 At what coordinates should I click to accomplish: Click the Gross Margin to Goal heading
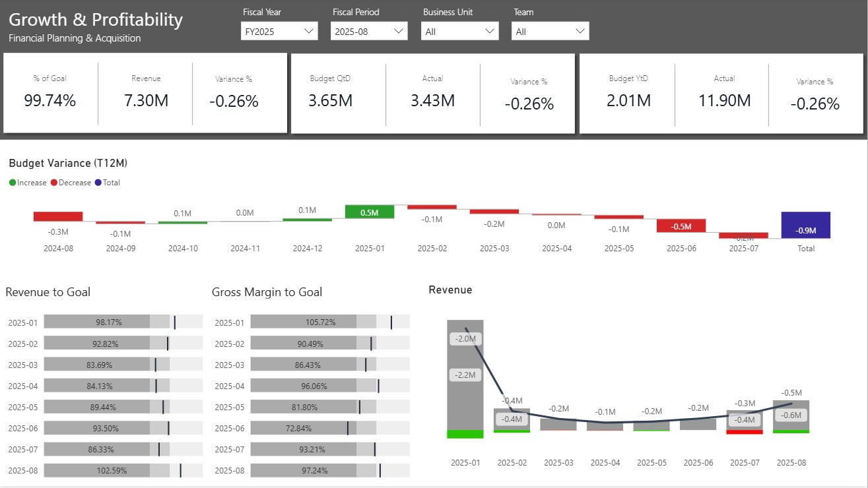click(267, 291)
